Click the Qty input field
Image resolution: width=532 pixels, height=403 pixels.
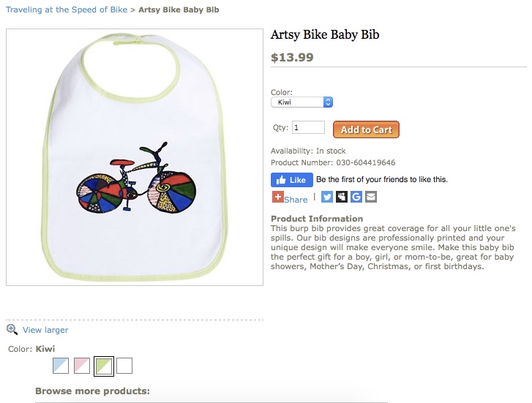[x=308, y=127]
